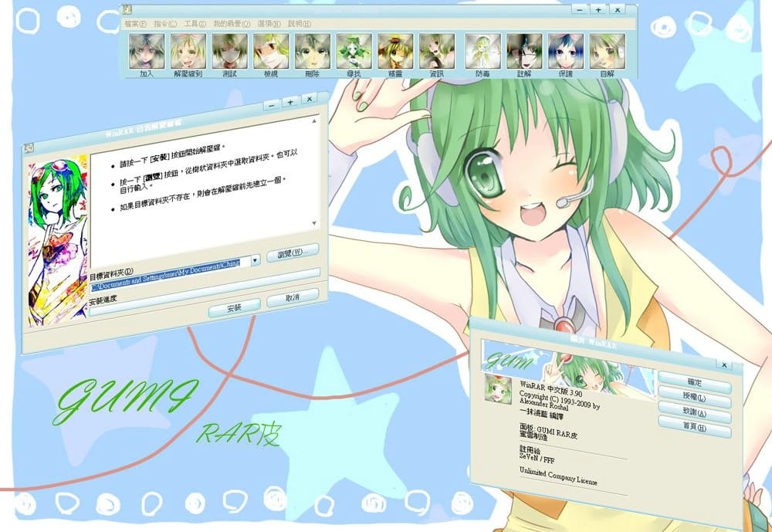772x532 pixels.
Task: Click the 保護 (Protect) toolbar icon
Action: coord(566,51)
